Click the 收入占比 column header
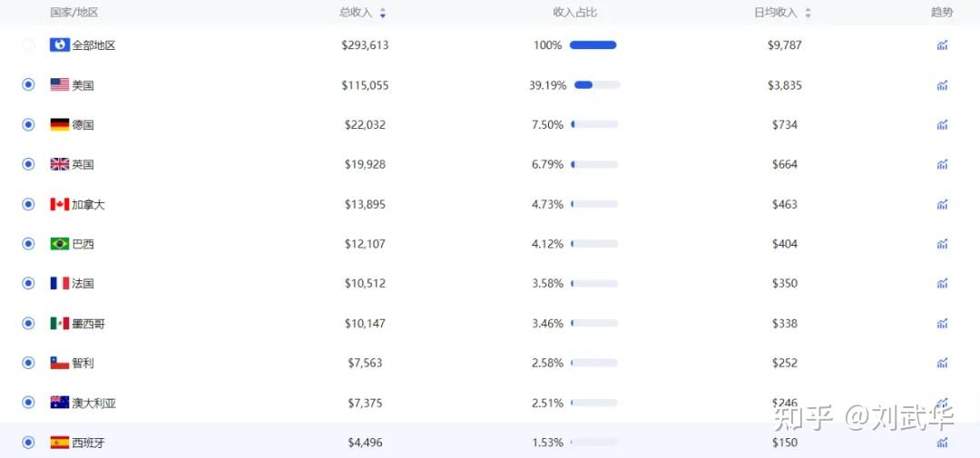Image resolution: width=980 pixels, height=458 pixels. [575, 13]
